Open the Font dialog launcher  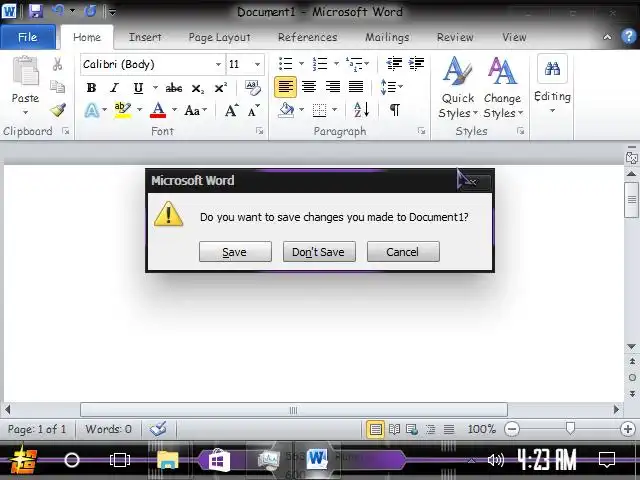260,131
